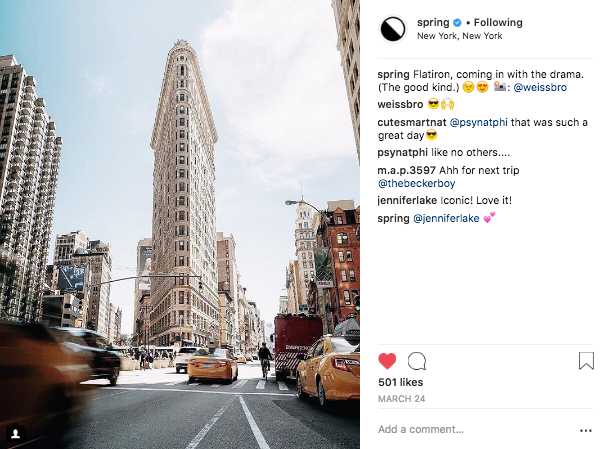Viewport: 610px width, 449px height.
Task: Open the @thebeckerboy mention link
Action: [416, 183]
